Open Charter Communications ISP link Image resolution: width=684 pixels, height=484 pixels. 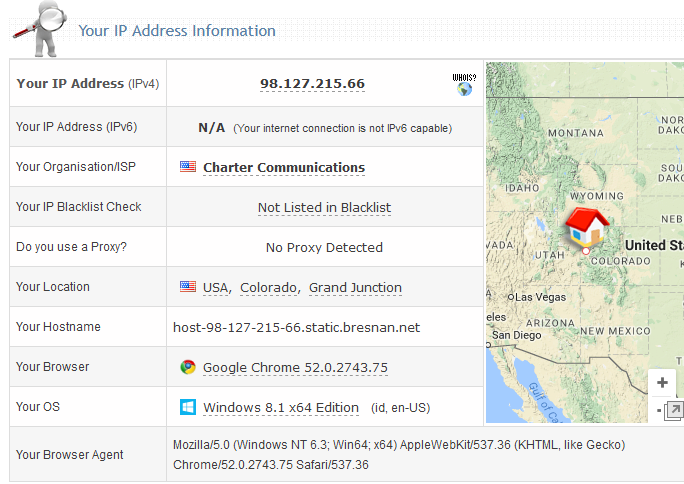(x=284, y=167)
